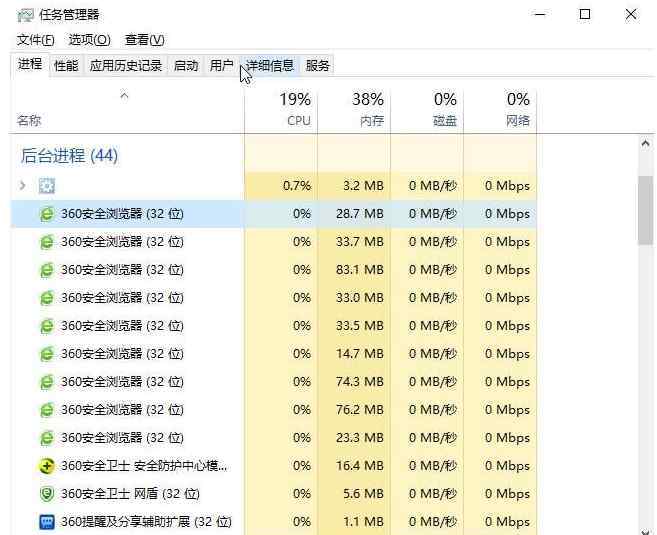Select the 360安全浏览器 row using 33.0 MB

pos(274,298)
